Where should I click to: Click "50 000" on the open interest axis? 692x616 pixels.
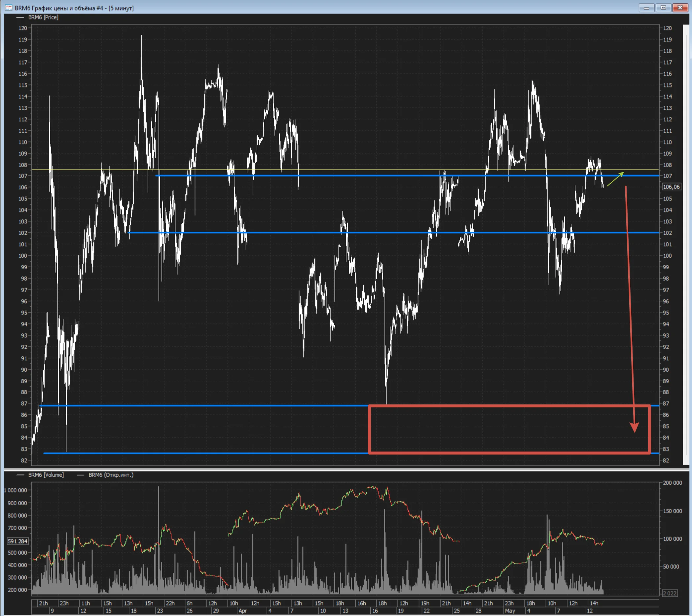pos(671,566)
